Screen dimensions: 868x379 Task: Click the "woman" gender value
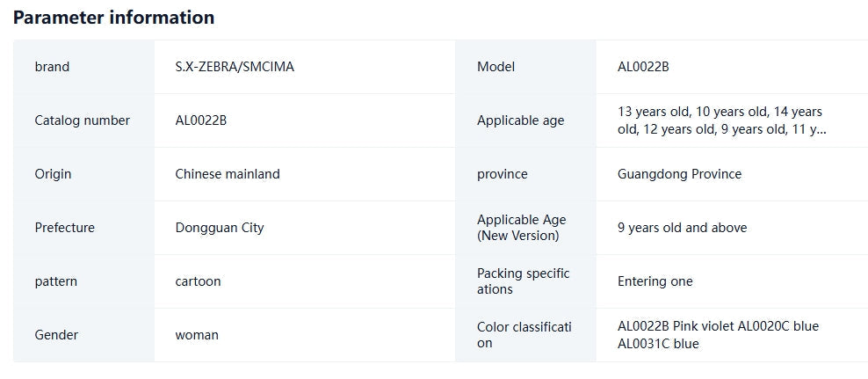pyautogui.click(x=197, y=335)
